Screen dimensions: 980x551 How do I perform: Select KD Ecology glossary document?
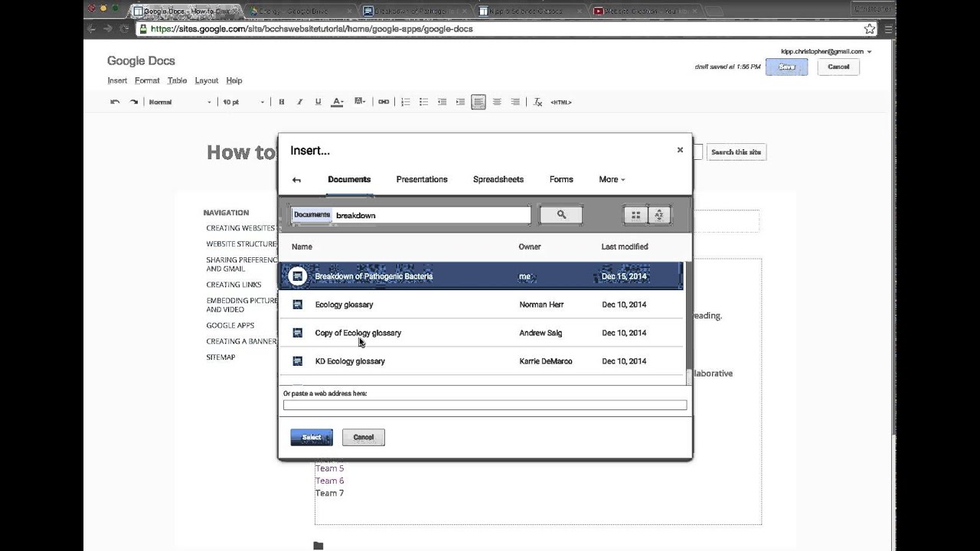[x=481, y=361]
